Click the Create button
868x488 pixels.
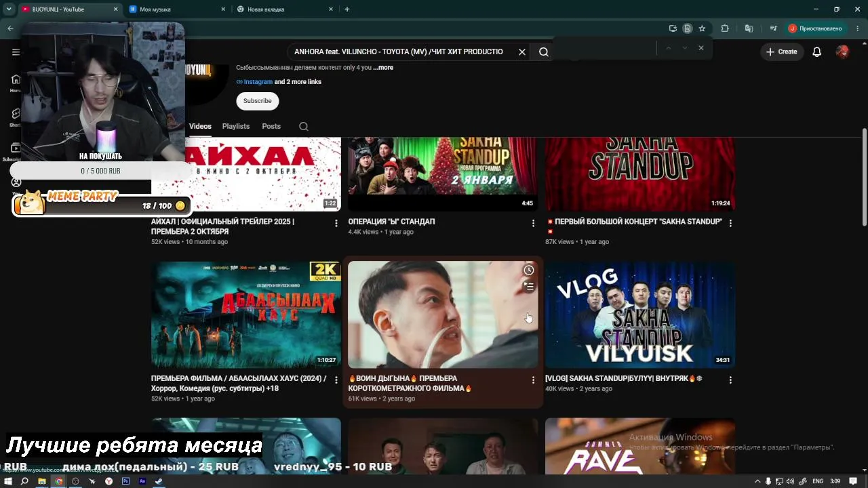click(x=782, y=52)
